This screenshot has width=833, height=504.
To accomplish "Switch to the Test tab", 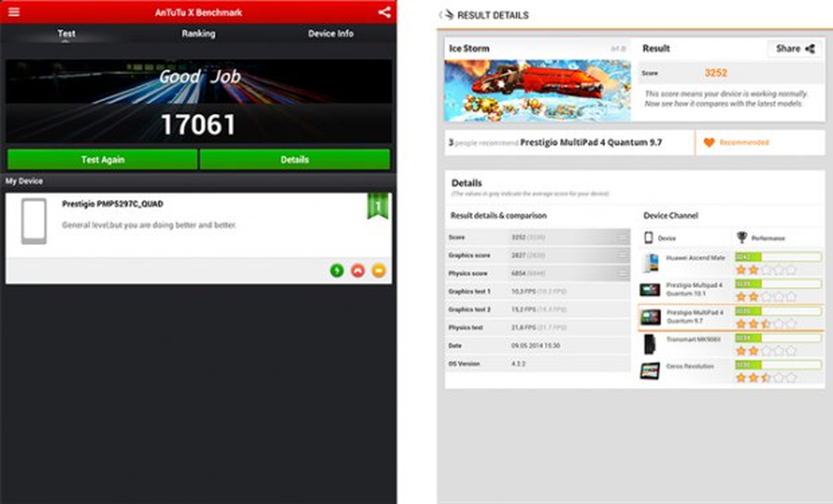I will [x=66, y=33].
